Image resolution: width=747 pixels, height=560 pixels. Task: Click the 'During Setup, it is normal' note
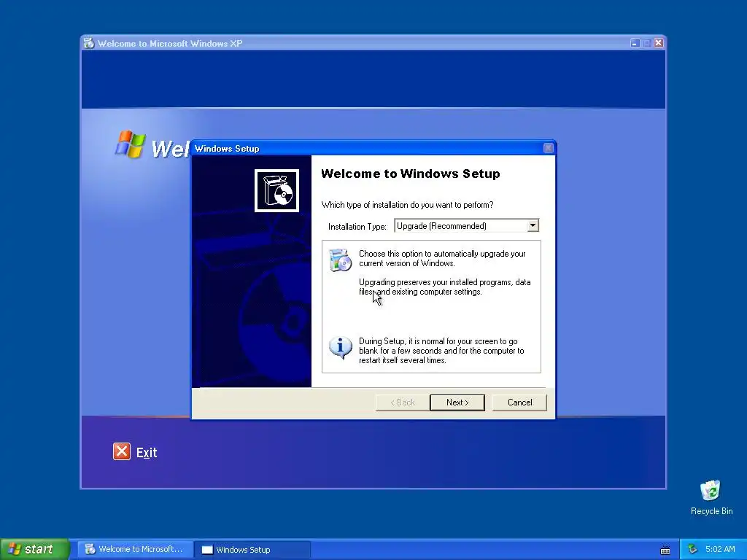441,351
